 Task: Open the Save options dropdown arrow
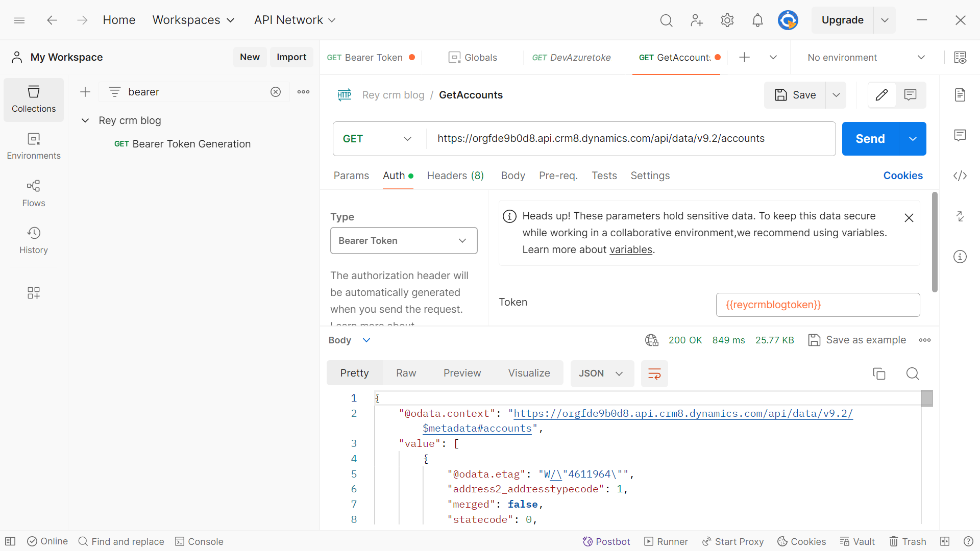pos(836,95)
